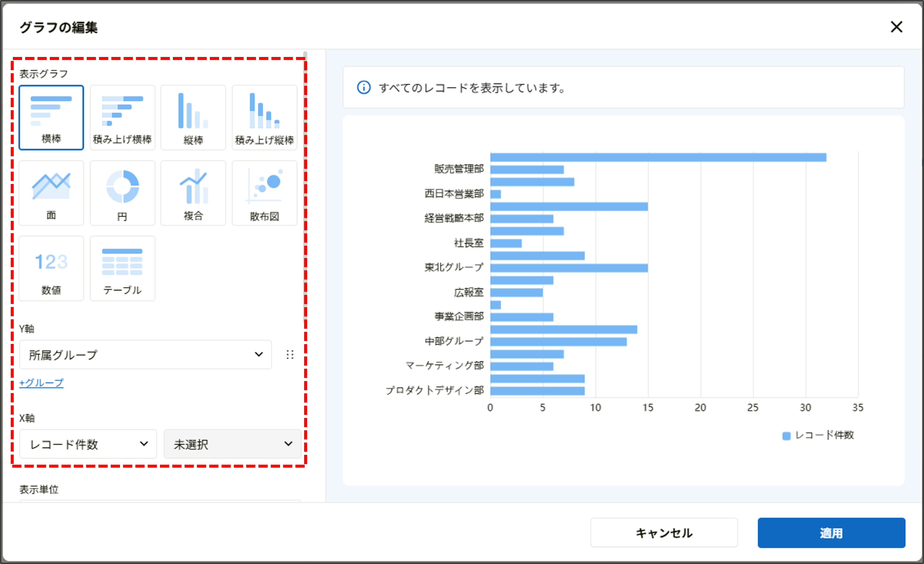Image resolution: width=924 pixels, height=564 pixels.
Task: Open the Y軸 所属グループ dropdown
Action: [x=146, y=355]
